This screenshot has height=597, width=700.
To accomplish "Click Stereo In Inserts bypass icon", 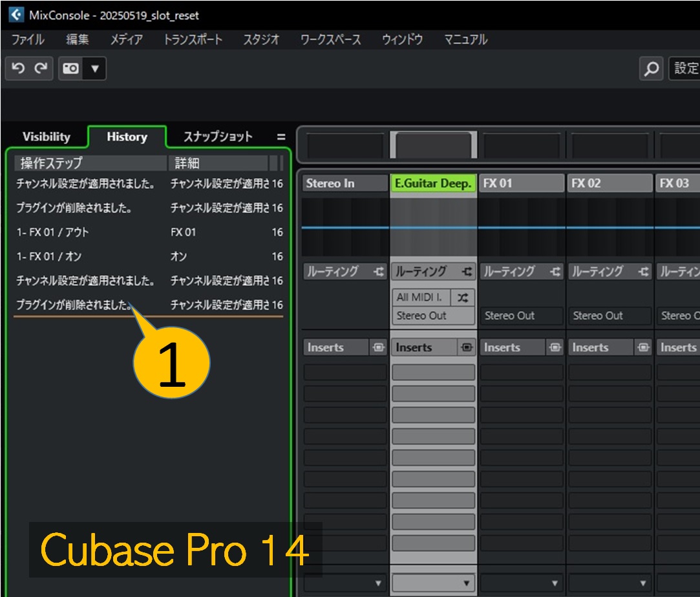I will click(x=378, y=347).
